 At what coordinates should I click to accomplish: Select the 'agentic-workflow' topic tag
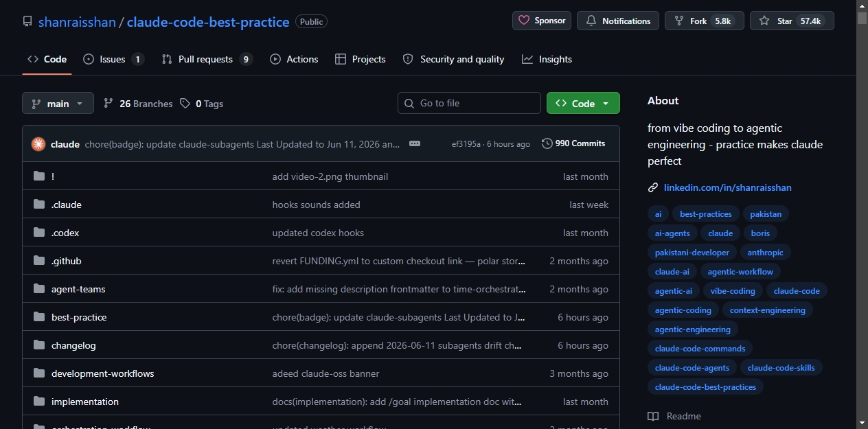[740, 272]
